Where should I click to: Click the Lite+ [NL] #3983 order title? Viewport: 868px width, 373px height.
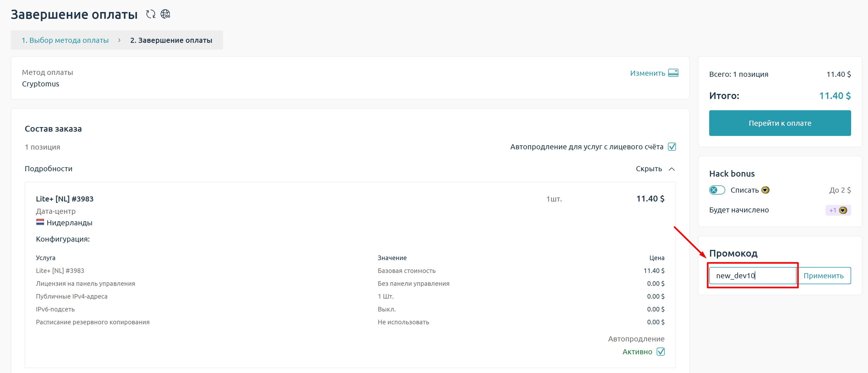tap(65, 199)
